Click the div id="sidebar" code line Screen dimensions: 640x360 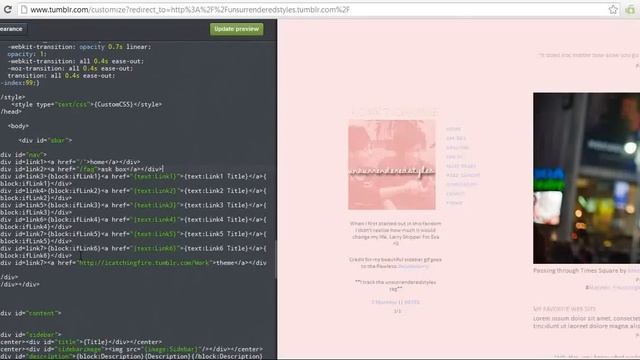point(31,335)
